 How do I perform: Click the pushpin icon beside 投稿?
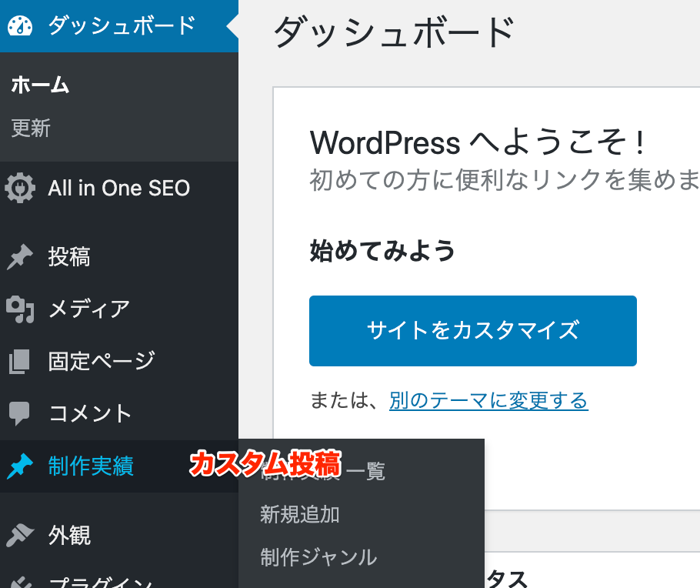click(x=19, y=257)
